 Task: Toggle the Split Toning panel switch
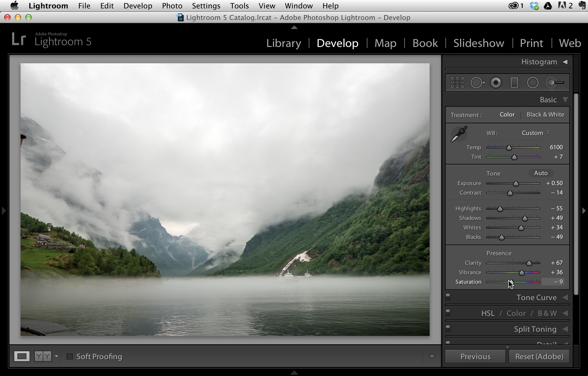coord(448,329)
